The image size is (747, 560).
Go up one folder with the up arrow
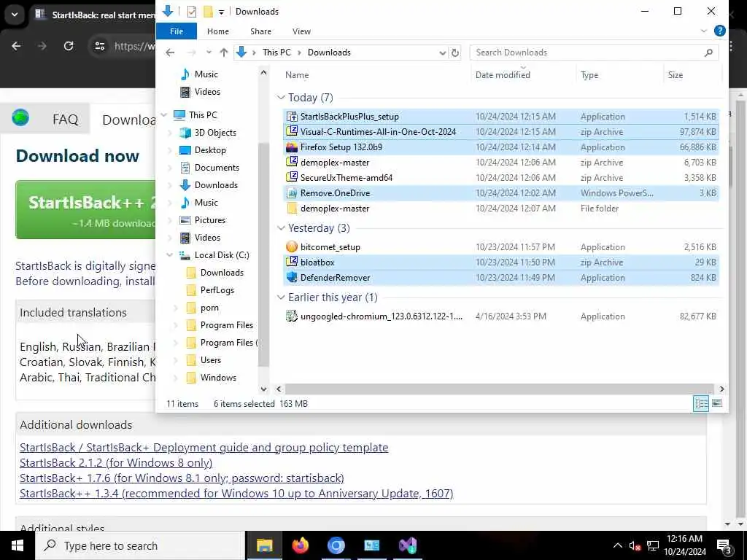(x=223, y=52)
